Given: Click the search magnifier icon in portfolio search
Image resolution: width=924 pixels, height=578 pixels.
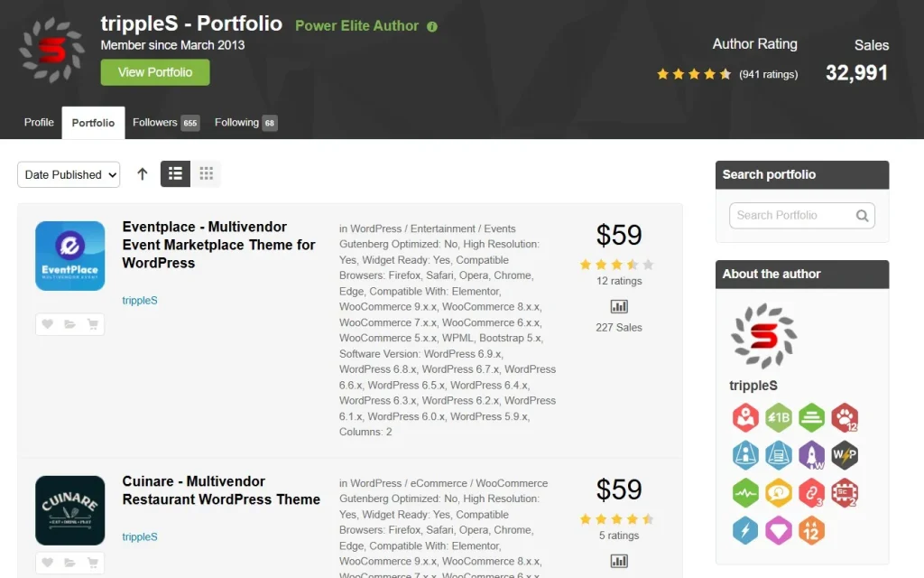Looking at the screenshot, I should click(862, 216).
